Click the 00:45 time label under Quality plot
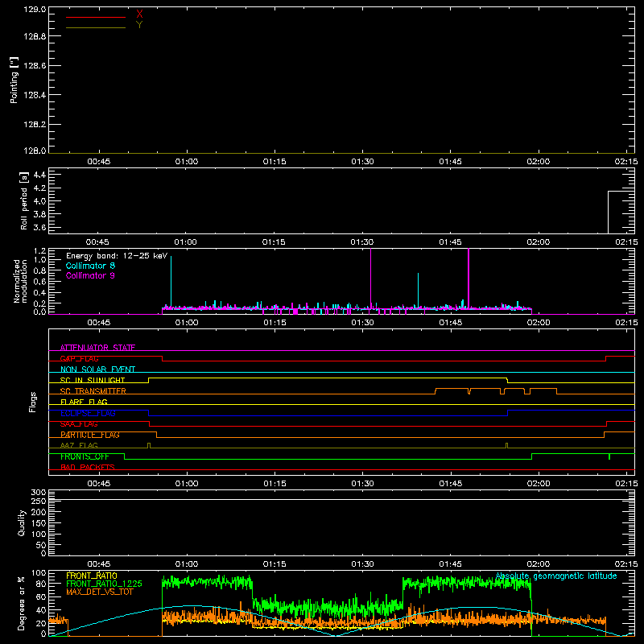The image size is (644, 644). tap(98, 564)
